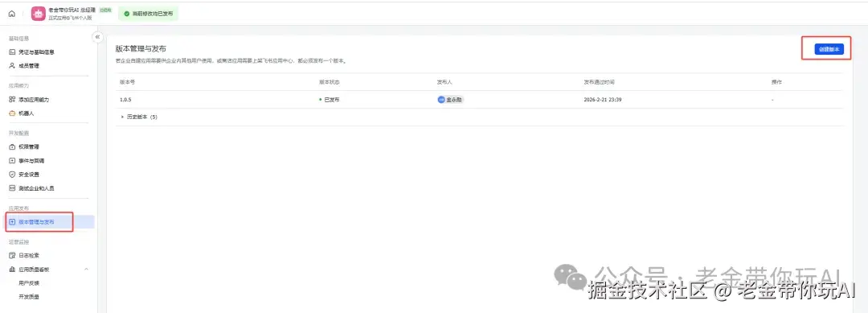The image size is (868, 313).
Task: Click the pink robot app avatar
Action: 39,14
